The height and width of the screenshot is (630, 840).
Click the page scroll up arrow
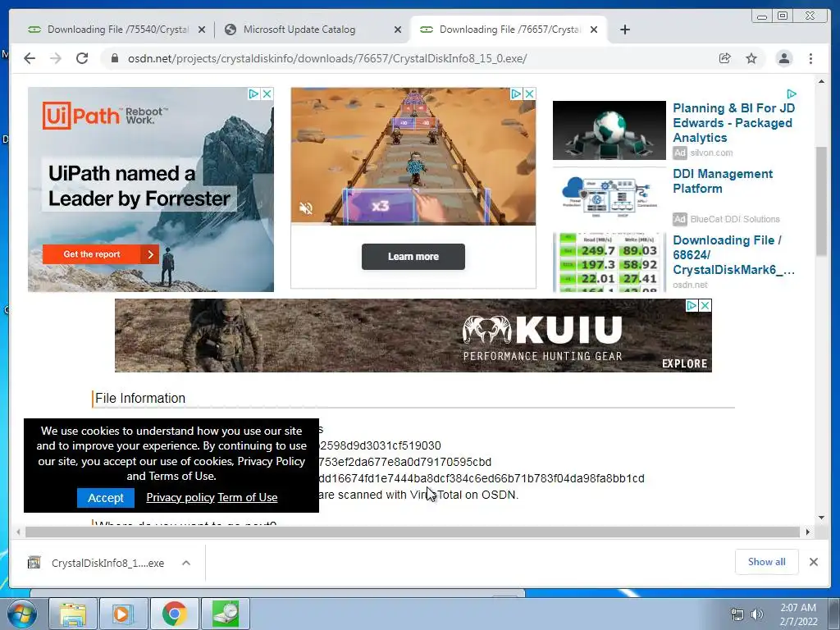pos(821,81)
